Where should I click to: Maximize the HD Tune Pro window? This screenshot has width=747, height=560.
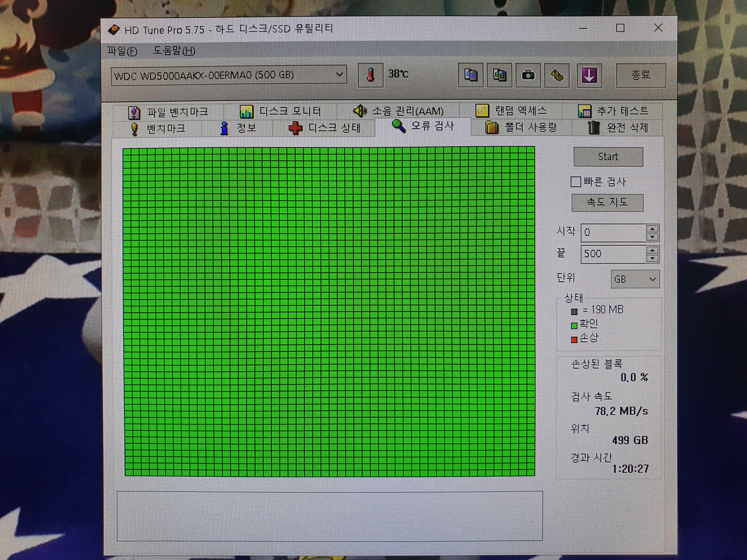[x=620, y=28]
